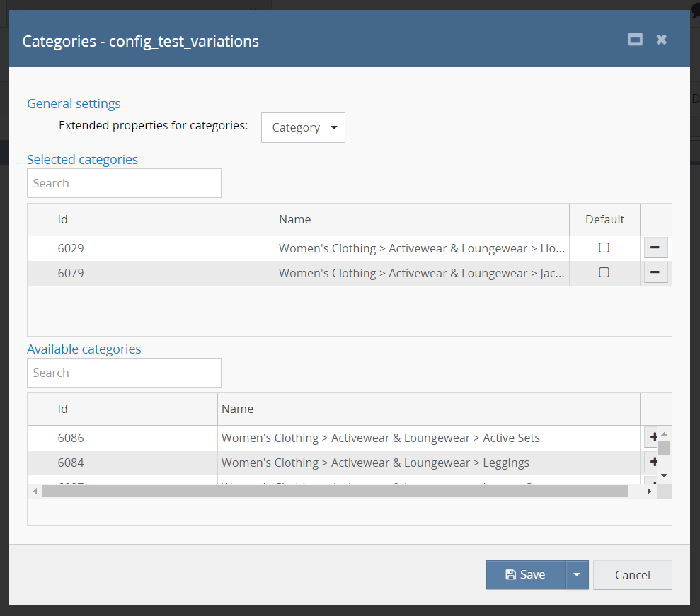
Task: Sort selected categories by Name header
Action: click(x=421, y=219)
